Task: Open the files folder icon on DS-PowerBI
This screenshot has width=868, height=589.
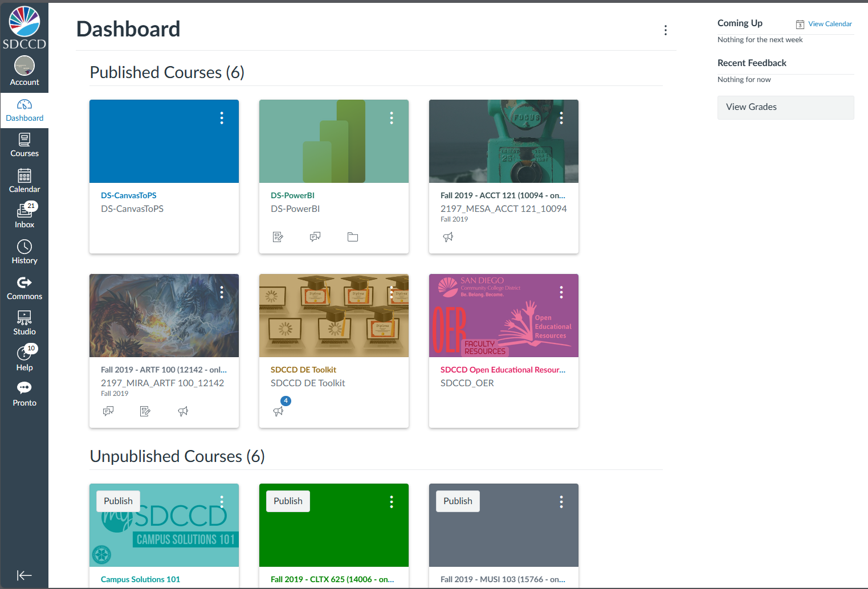Action: [x=353, y=237]
